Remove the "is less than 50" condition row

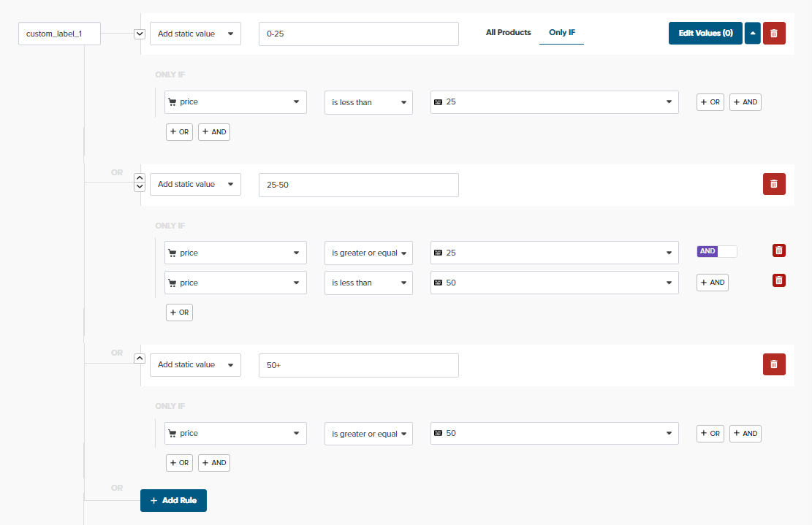coord(778,280)
